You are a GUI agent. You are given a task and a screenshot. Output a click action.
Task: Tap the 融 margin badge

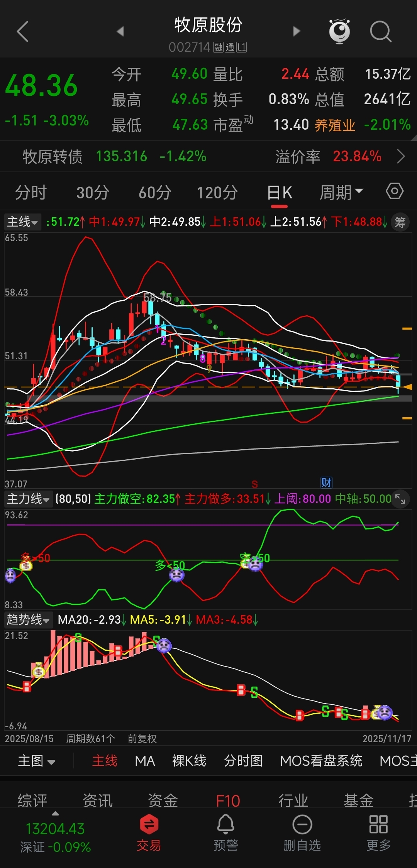219,47
